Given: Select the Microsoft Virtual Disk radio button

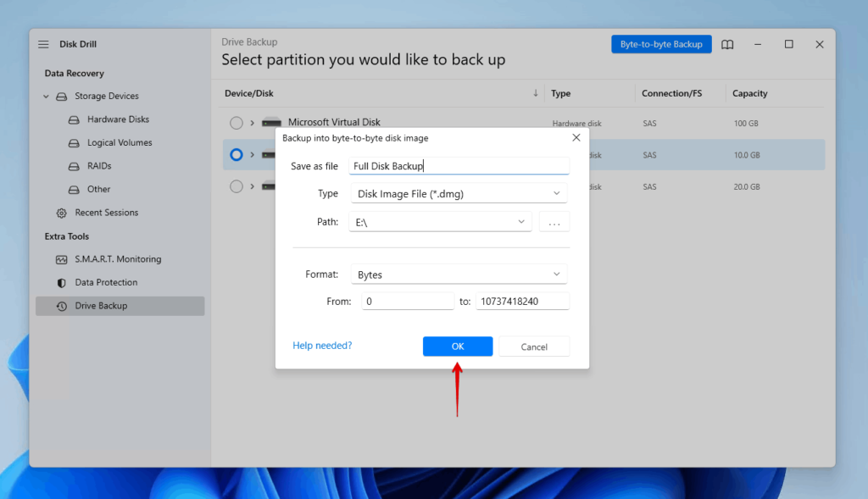Looking at the screenshot, I should pyautogui.click(x=236, y=122).
